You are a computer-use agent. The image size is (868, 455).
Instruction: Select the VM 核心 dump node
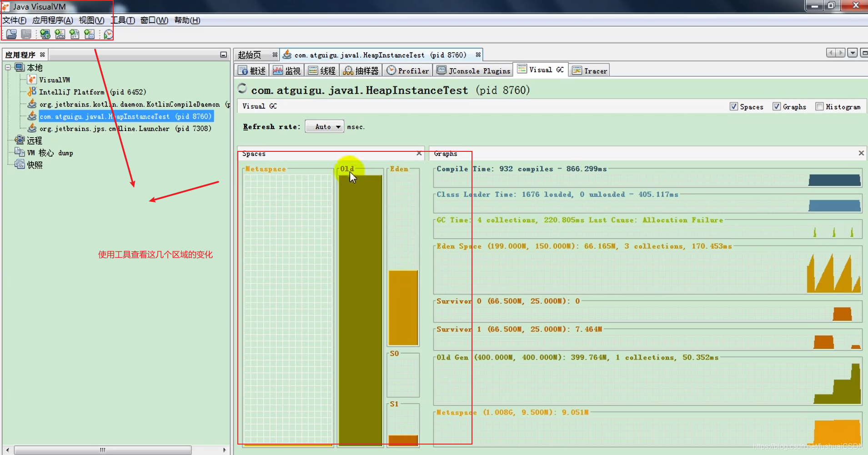(50, 153)
